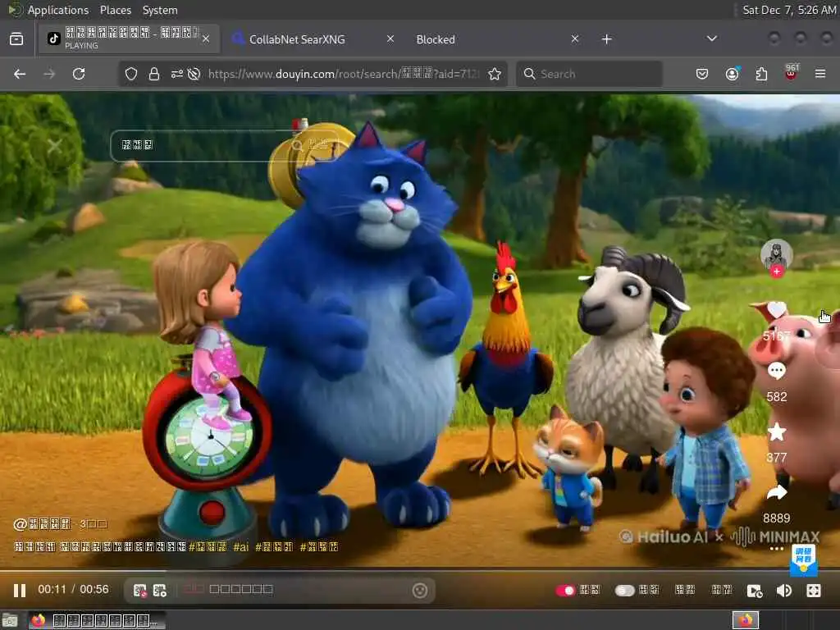Image resolution: width=840 pixels, height=630 pixels.
Task: Click the watch-later playlist icon
Action: 755,591
